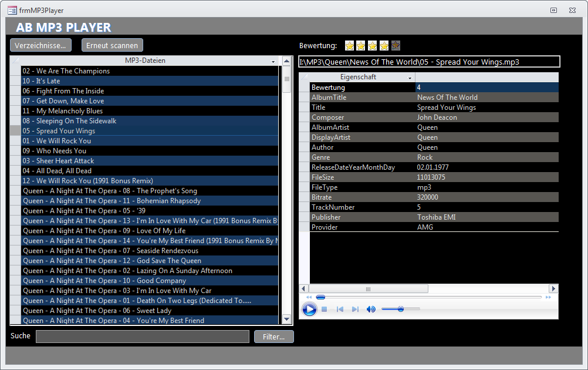This screenshot has height=370, width=588.
Task: Select the second rating star
Action: [361, 45]
